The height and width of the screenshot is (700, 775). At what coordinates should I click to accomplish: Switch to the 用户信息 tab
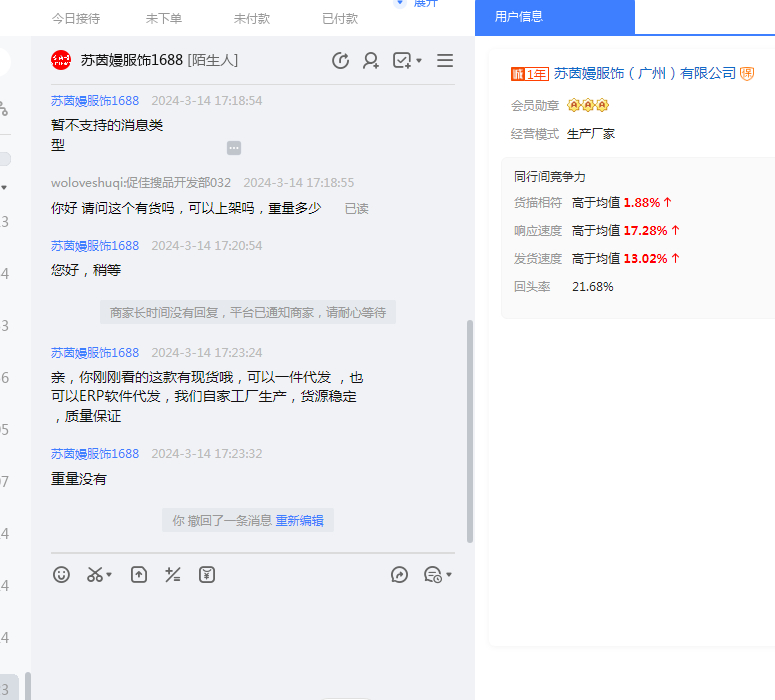pos(518,17)
